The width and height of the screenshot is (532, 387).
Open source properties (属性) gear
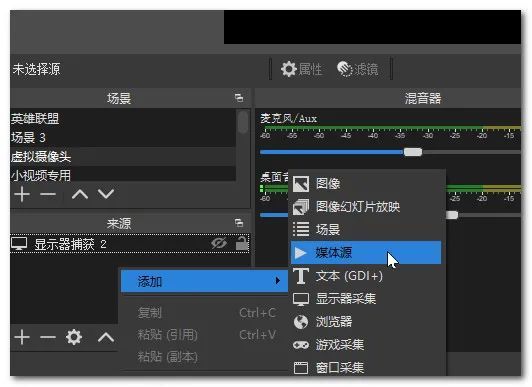coord(301,69)
